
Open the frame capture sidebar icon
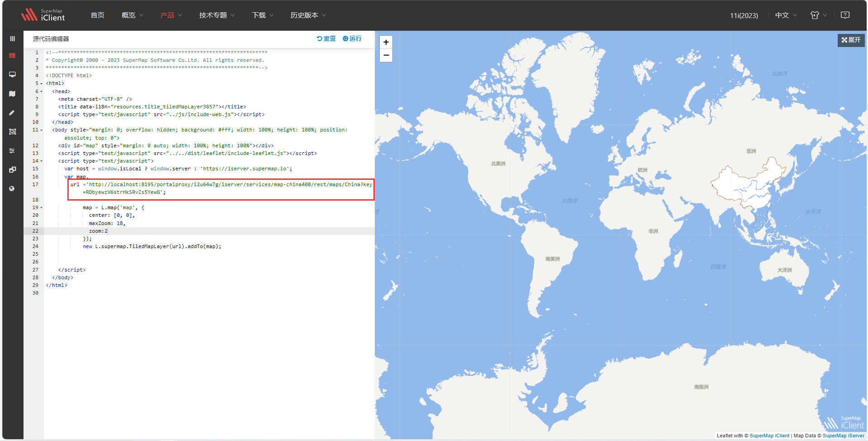[x=12, y=131]
